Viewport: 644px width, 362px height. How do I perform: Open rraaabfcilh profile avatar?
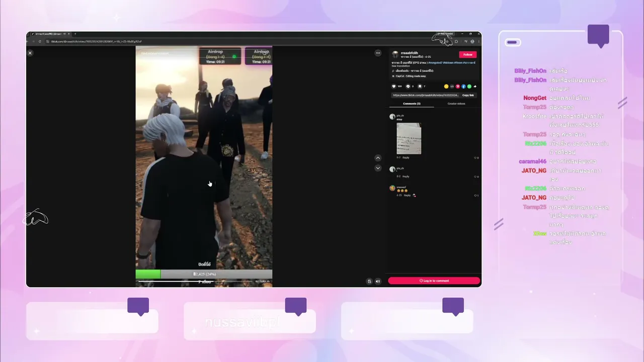click(x=395, y=54)
